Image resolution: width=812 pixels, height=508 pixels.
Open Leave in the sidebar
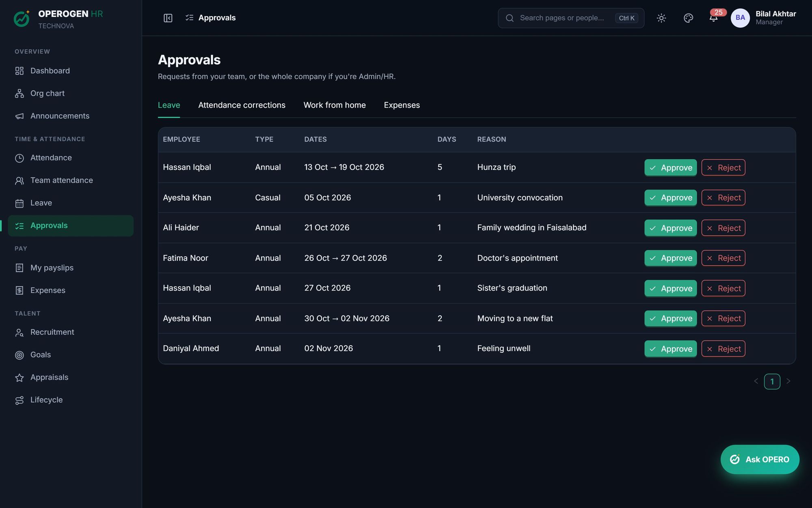coord(71,203)
